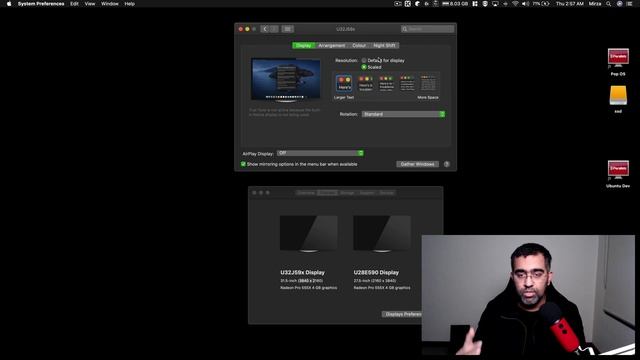Click the U28E590 Display label
This screenshot has height=360, width=640.
376,272
